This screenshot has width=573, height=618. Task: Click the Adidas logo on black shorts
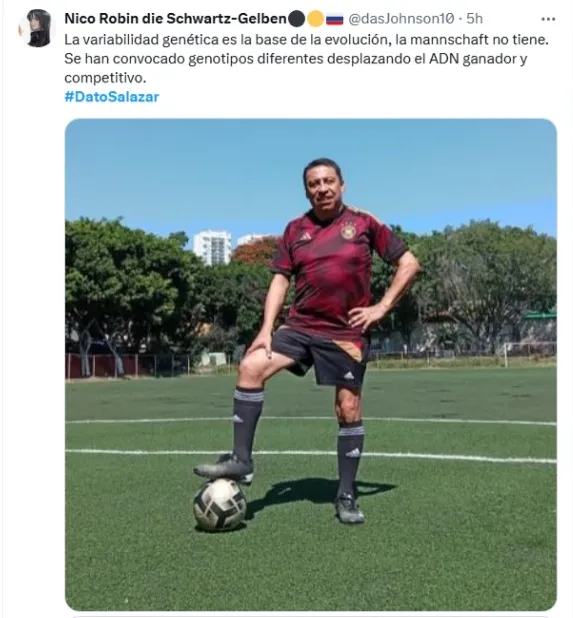[349, 376]
